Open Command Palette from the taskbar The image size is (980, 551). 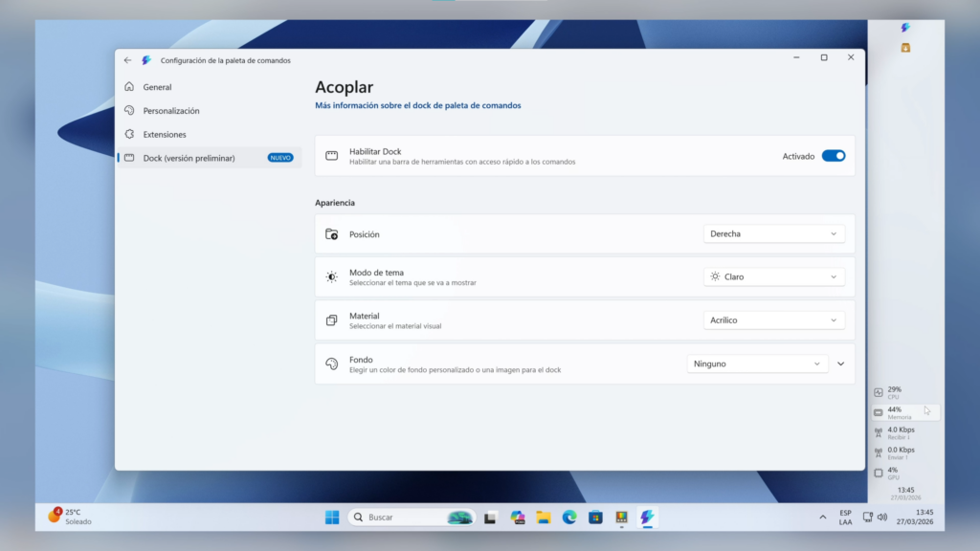coord(647,517)
